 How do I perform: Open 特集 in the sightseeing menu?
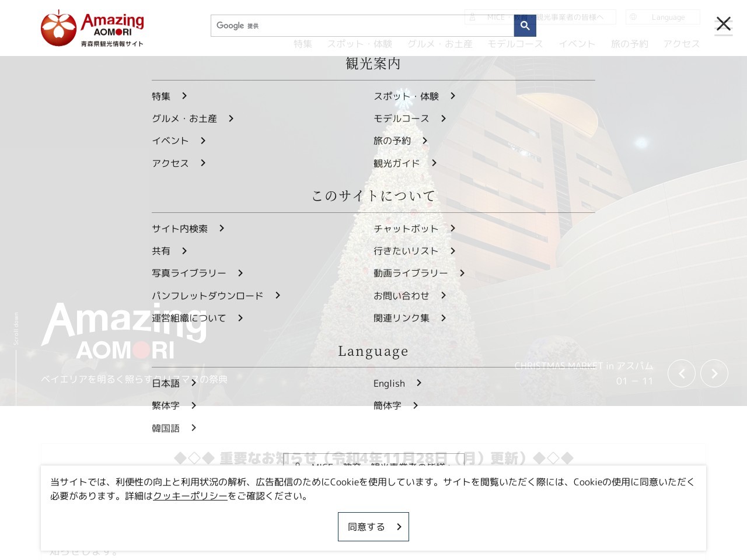(x=169, y=96)
